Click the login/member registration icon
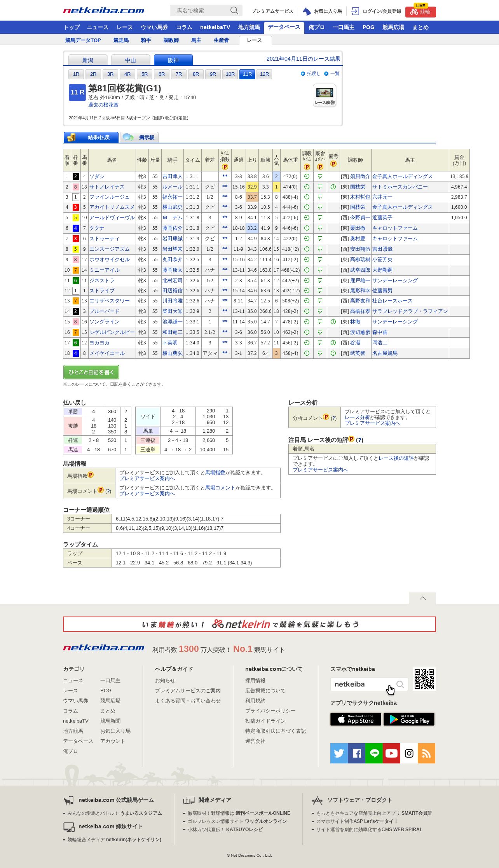 355,11
